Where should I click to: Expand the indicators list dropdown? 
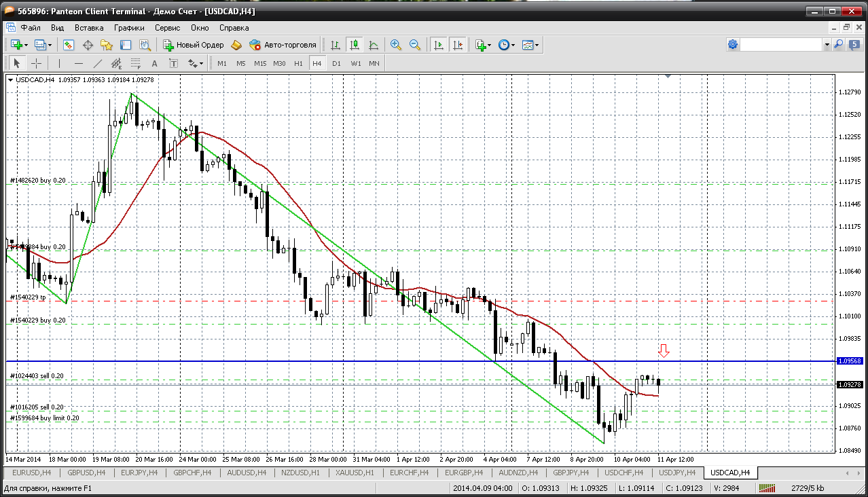[x=489, y=45]
